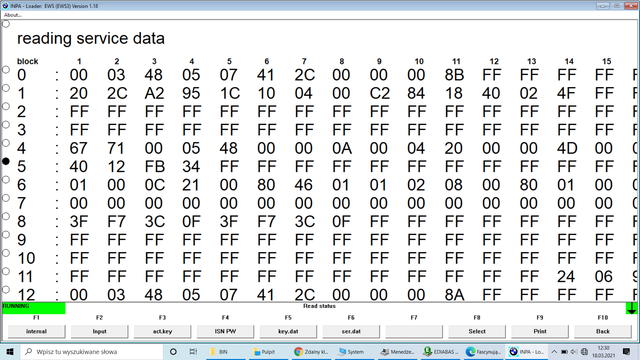Open Cortana circle icon in taskbar

click(x=173, y=351)
